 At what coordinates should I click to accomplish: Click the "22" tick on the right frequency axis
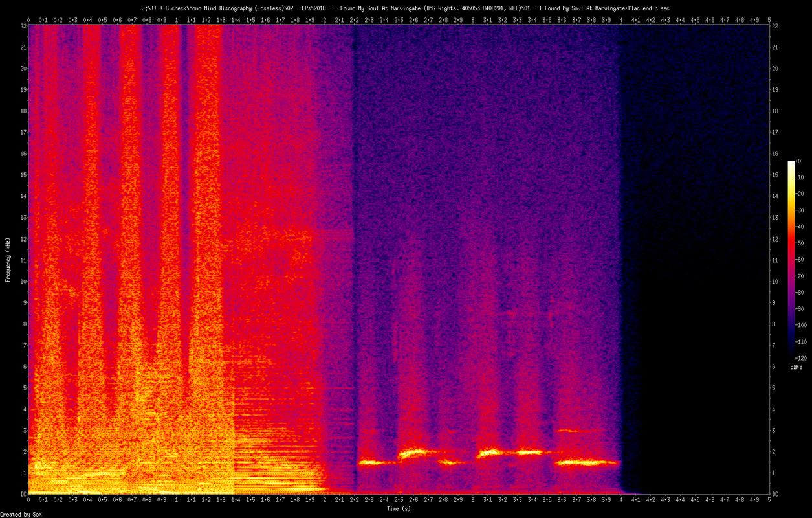click(776, 26)
